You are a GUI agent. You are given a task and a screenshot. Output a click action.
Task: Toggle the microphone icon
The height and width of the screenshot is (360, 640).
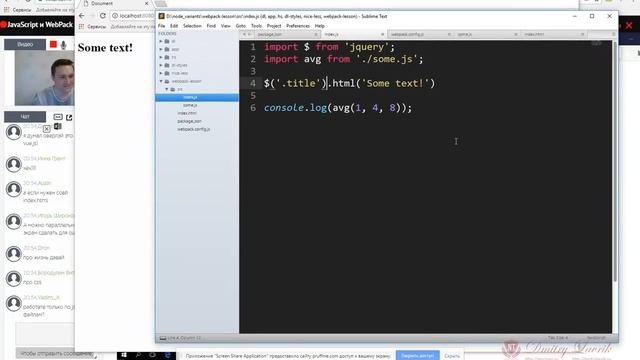click(63, 44)
